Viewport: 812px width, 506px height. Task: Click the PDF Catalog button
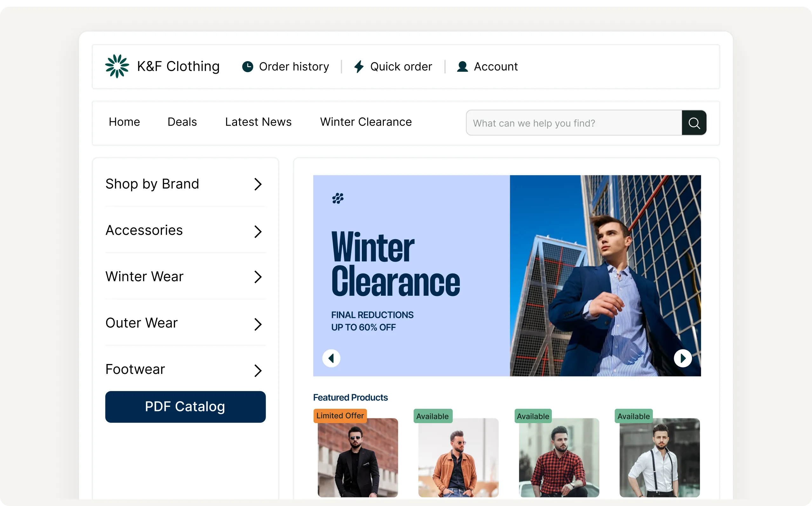(x=185, y=407)
